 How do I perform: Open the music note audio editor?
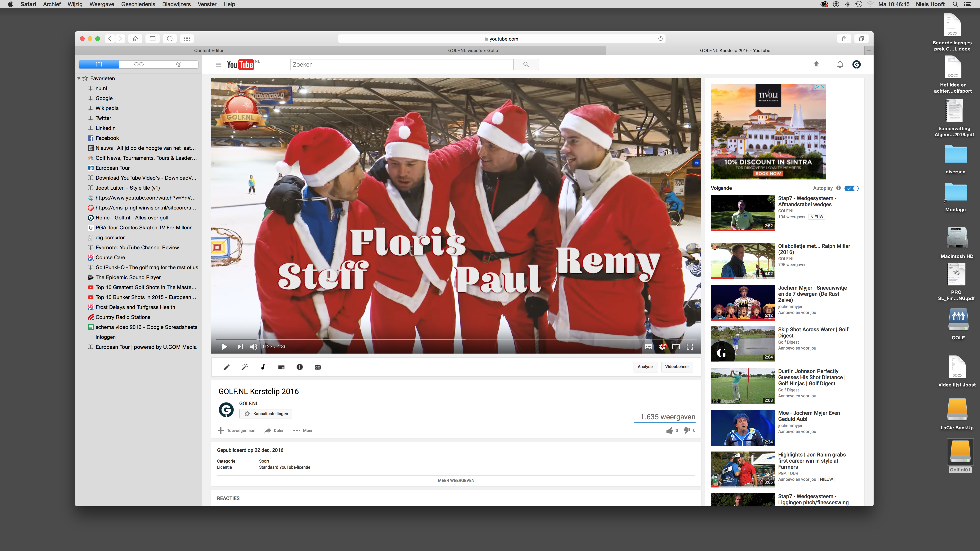coord(263,367)
